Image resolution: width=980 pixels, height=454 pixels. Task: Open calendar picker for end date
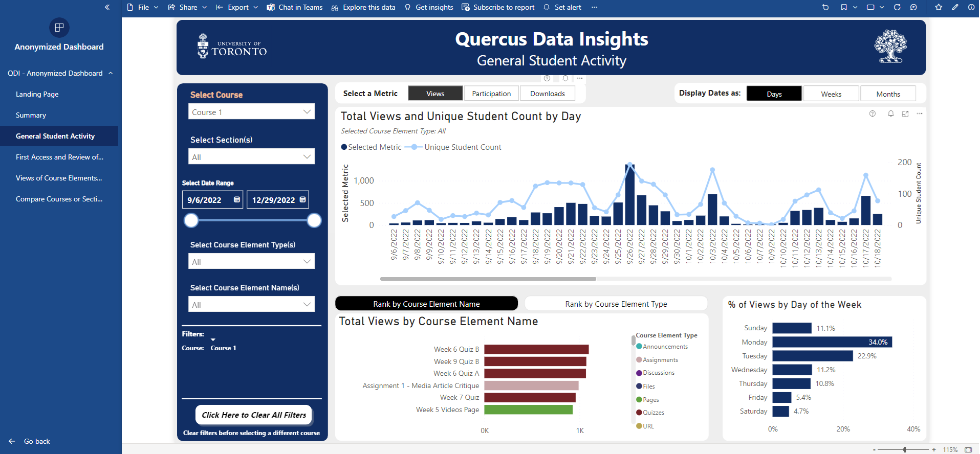pyautogui.click(x=303, y=199)
